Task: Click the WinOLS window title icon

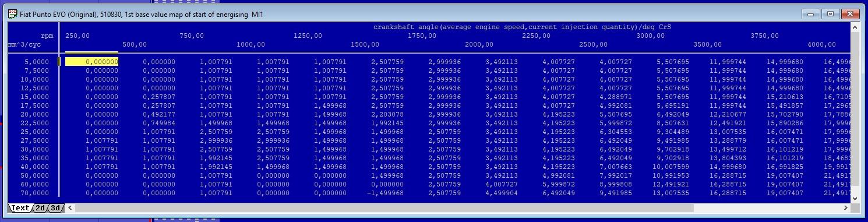Action: coord(13,13)
